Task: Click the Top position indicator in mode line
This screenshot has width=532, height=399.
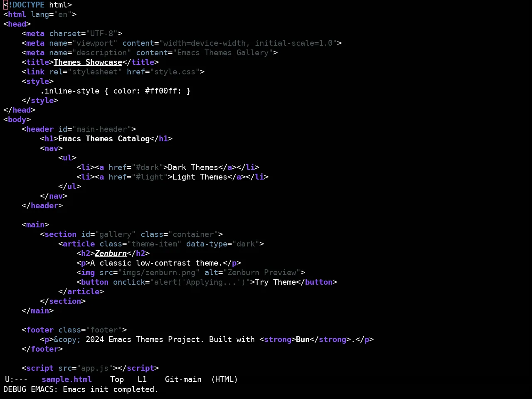Action: [x=117, y=379]
